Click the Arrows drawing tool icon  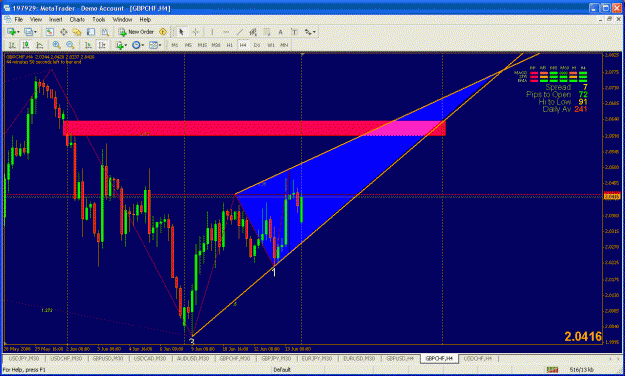click(x=308, y=32)
